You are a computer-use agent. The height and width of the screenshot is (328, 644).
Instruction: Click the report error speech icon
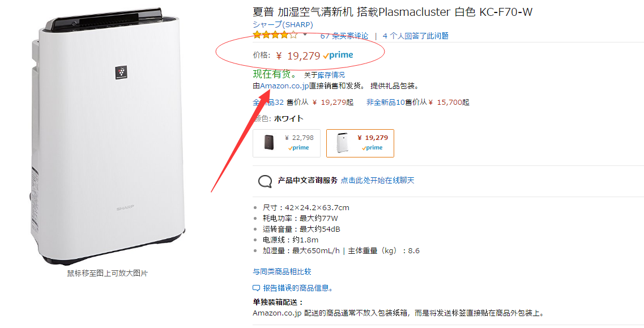256,288
